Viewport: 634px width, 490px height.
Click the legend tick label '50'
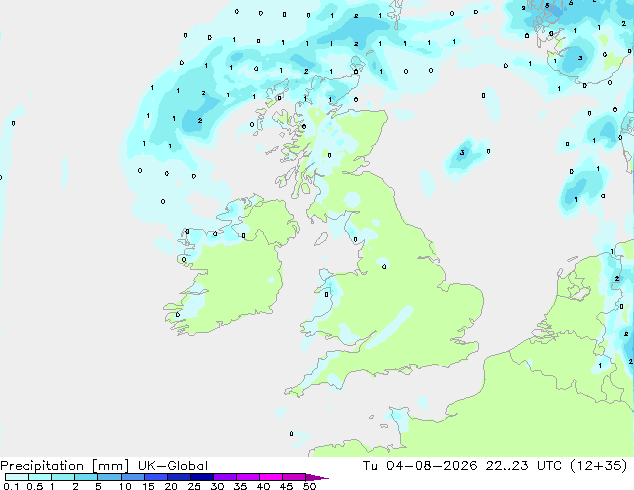tap(309, 486)
